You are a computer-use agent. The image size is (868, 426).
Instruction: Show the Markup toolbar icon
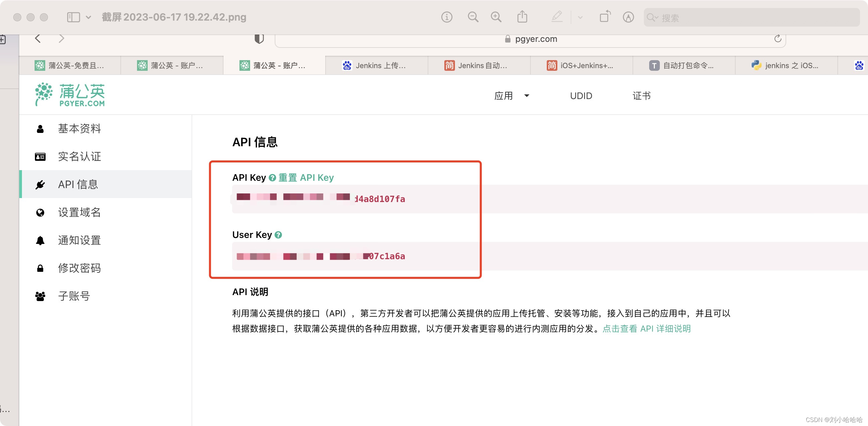[628, 17]
